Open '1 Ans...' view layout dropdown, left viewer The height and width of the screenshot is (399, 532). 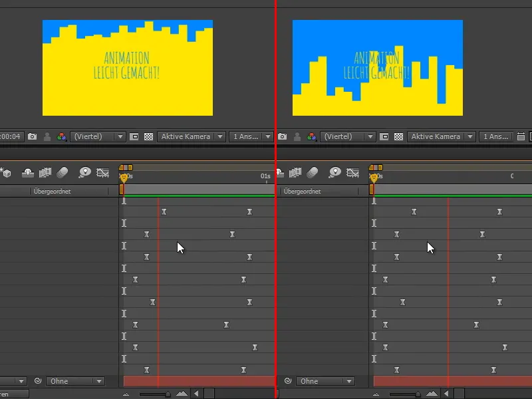251,136
